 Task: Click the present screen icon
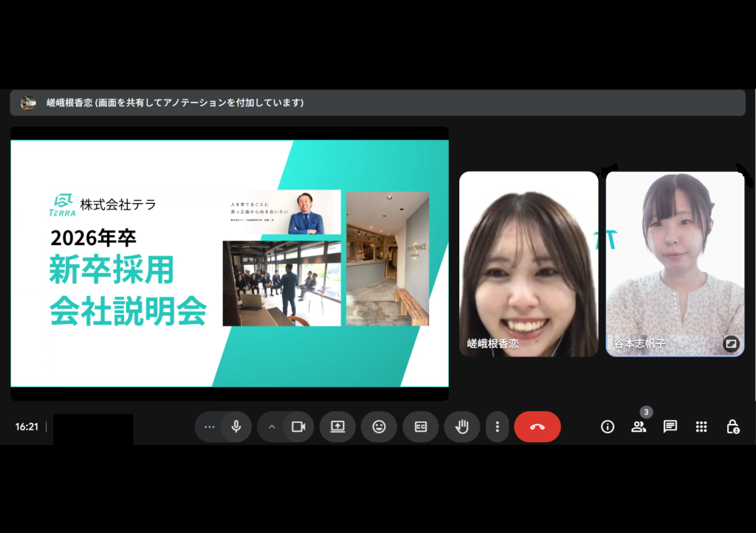337,427
